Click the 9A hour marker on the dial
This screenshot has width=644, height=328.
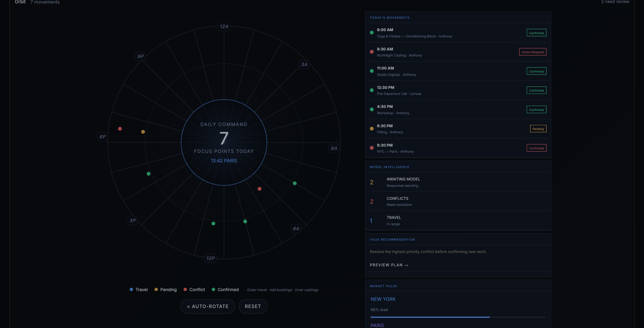(296, 229)
